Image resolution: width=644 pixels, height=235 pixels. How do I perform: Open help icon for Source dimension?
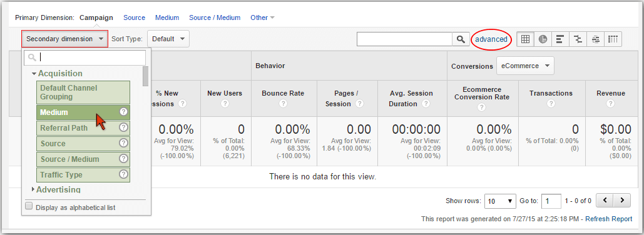click(x=123, y=143)
